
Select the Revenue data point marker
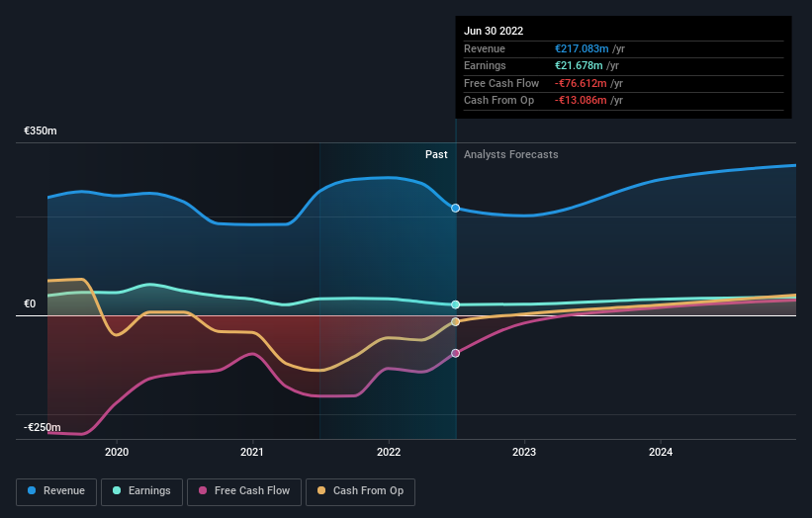455,208
